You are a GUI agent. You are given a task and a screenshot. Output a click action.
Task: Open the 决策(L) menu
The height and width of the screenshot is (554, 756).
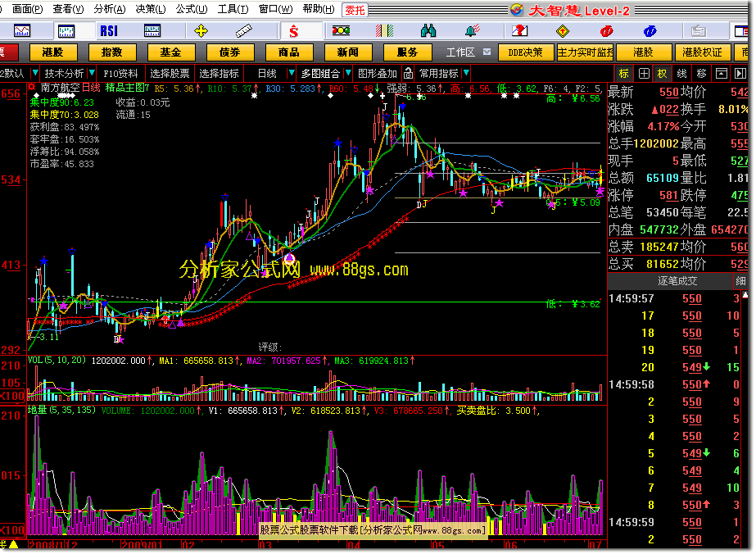[151, 9]
